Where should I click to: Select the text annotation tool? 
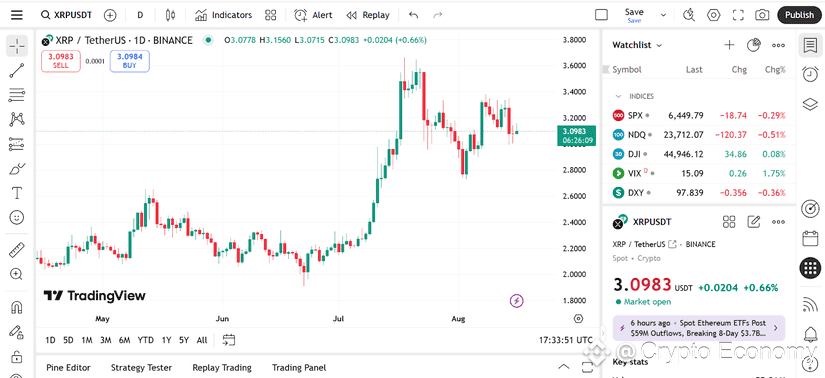[x=17, y=193]
